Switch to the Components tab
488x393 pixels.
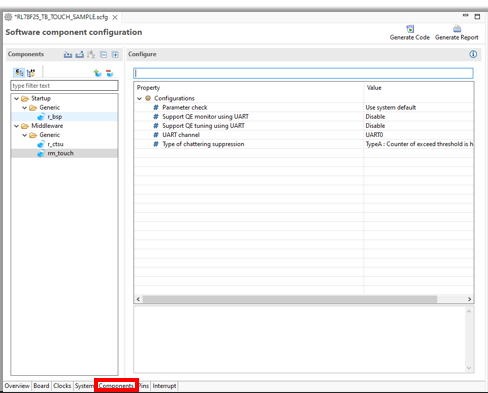116,386
